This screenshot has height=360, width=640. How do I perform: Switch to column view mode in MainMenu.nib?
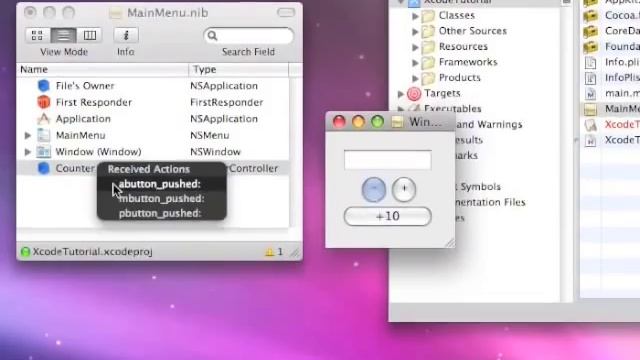coord(89,35)
